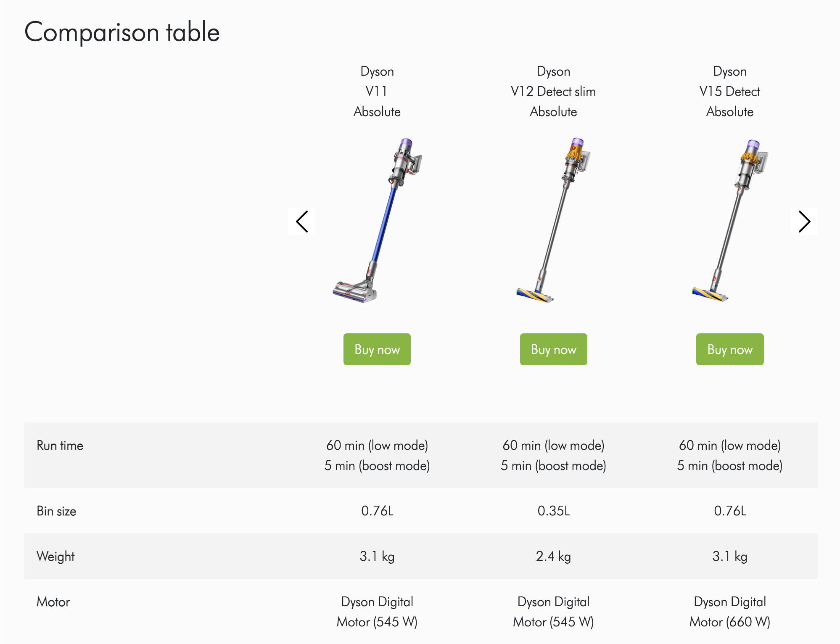Viewport: 840px width, 644px height.
Task: Select the Dyson V12 Detect slim Absolute title
Action: tap(553, 91)
